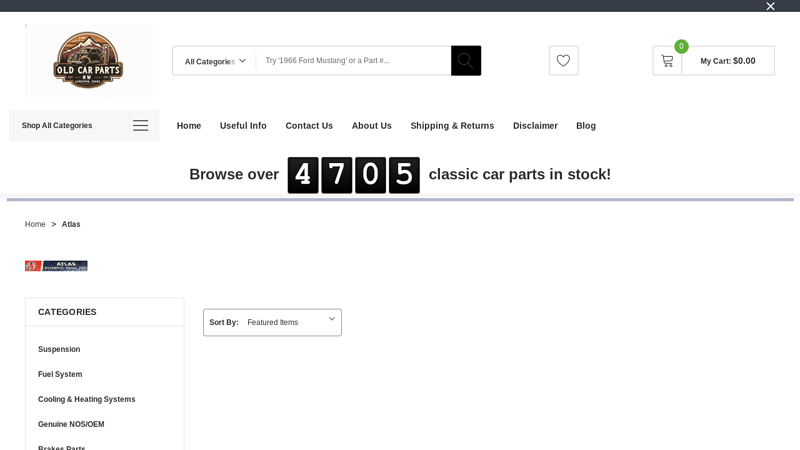Image resolution: width=800 pixels, height=450 pixels.
Task: Expand the All Categories search dropdown
Action: coord(214,61)
